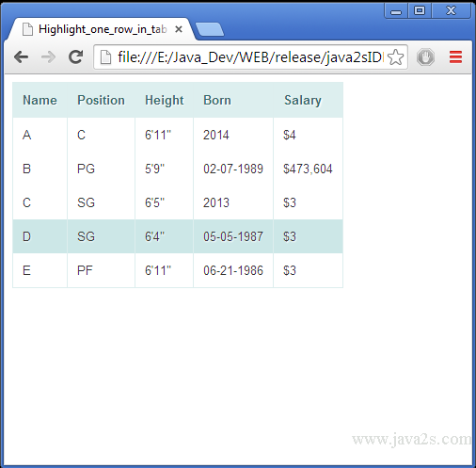Select the name cell B
The height and width of the screenshot is (468, 476).
[40, 169]
